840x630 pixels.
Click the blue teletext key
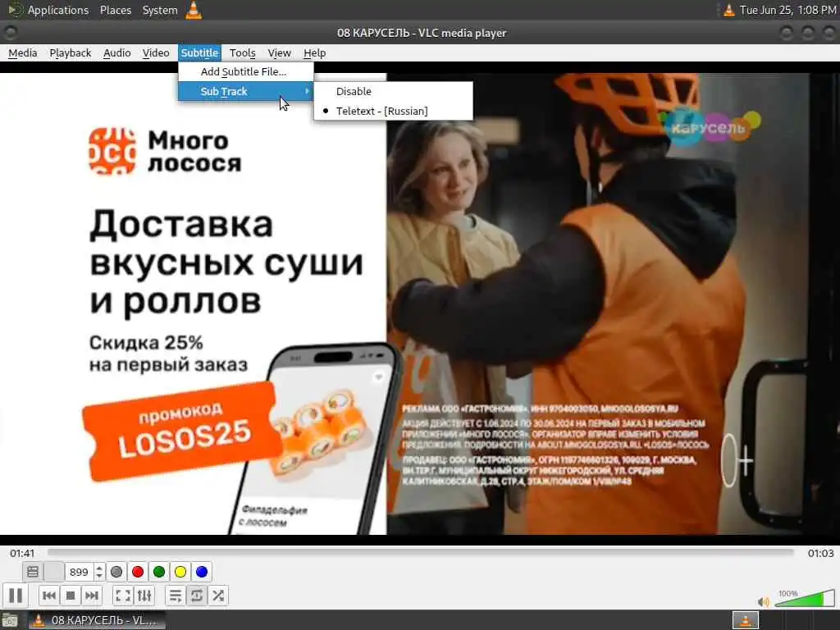[x=202, y=572]
